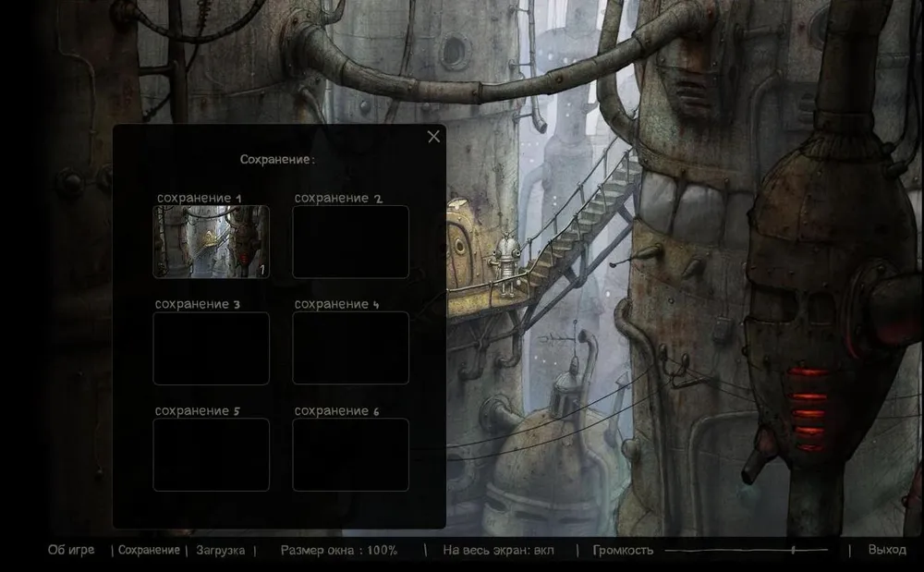Click Сохранение in the bottom menu bar
This screenshot has height=572, width=924.
coord(149,550)
